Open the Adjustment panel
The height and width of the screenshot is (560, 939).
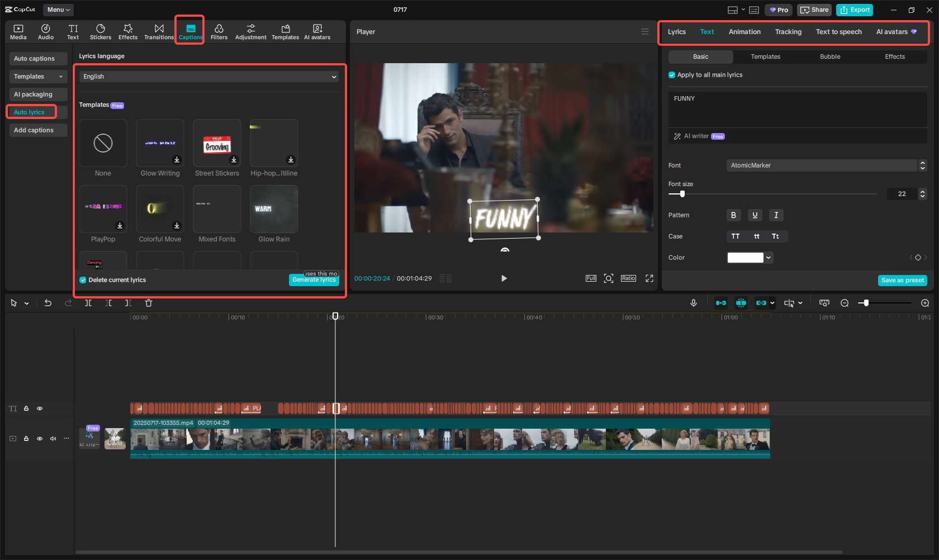coord(251,32)
